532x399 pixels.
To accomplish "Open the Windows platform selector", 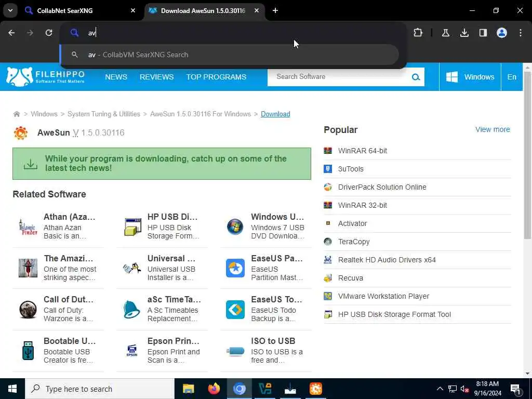I will point(470,77).
